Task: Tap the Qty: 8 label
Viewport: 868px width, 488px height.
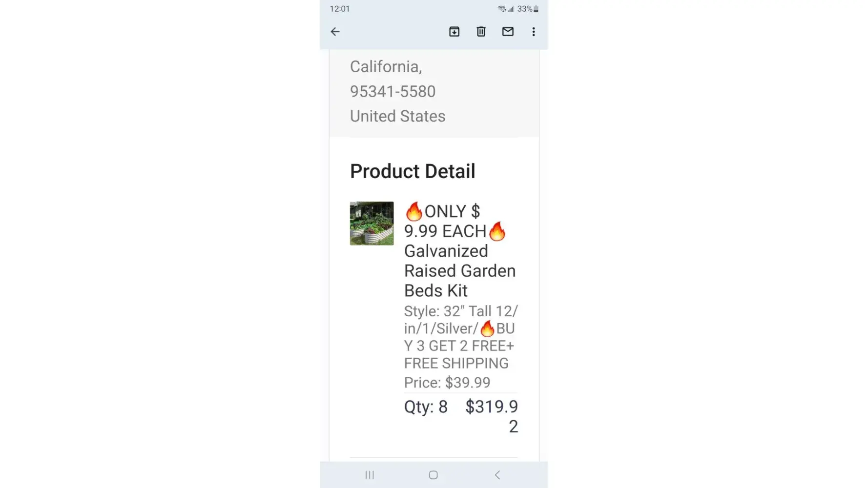Action: point(426,407)
